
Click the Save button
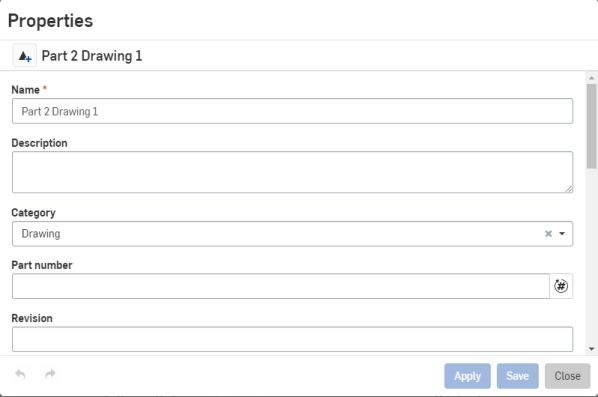[518, 376]
